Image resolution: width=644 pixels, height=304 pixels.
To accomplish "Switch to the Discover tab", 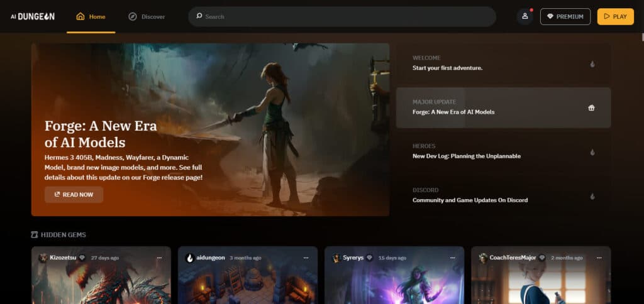I will pos(147,17).
